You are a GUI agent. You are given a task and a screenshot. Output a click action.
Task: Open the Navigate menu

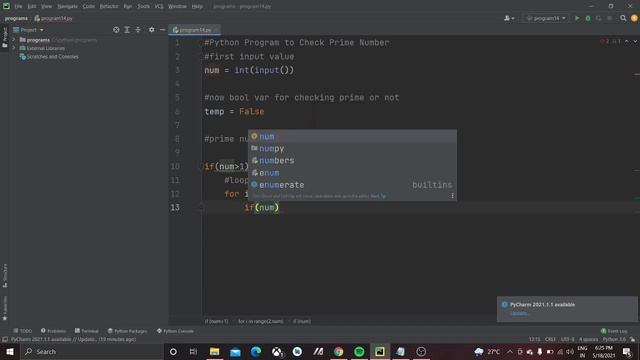coord(67,7)
